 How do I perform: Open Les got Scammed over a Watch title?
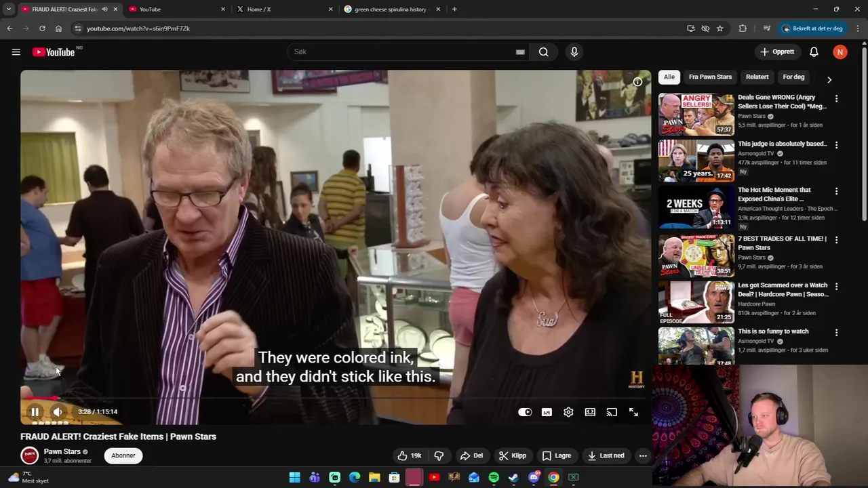783,290
